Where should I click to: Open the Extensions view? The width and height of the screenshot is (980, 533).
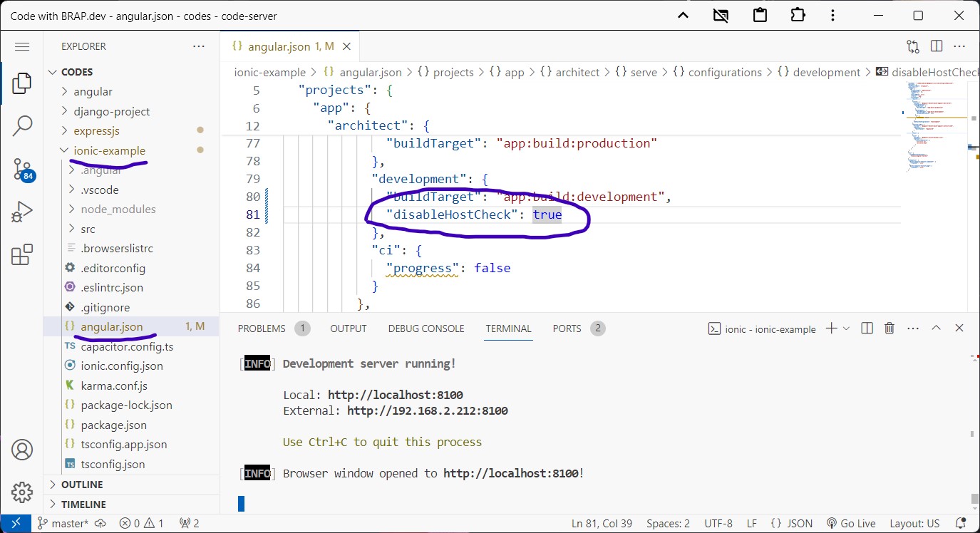click(x=22, y=253)
